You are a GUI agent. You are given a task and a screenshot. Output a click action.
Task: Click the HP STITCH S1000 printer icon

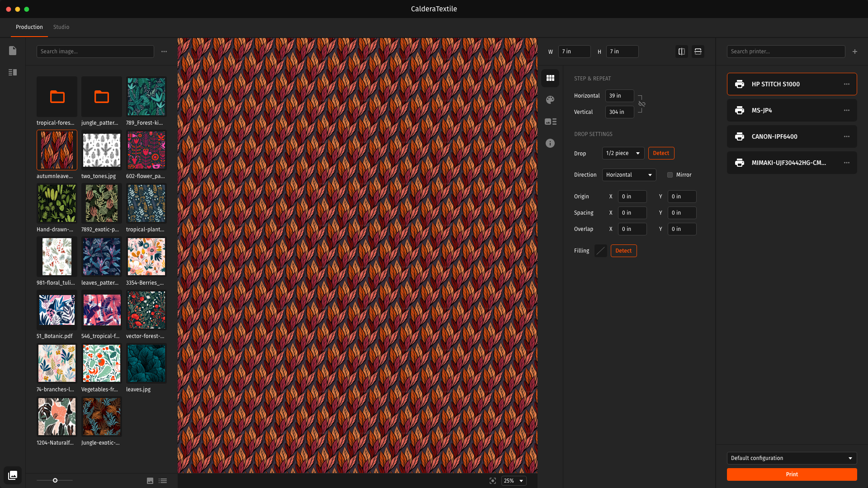point(740,84)
